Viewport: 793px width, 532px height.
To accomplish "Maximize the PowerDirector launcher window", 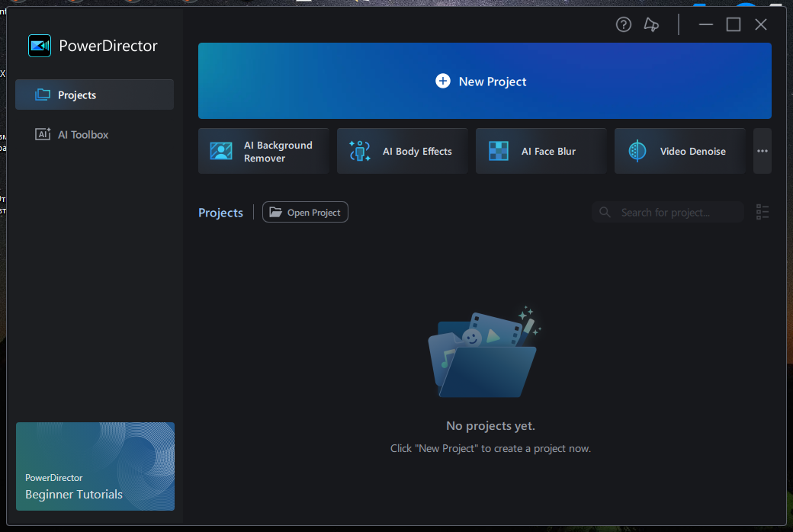I will click(x=734, y=25).
